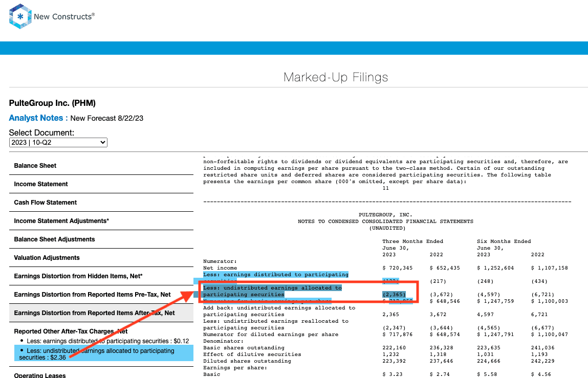Click basic shares outstanding value 236,328
Screen dimensions: 588x378
pos(441,348)
